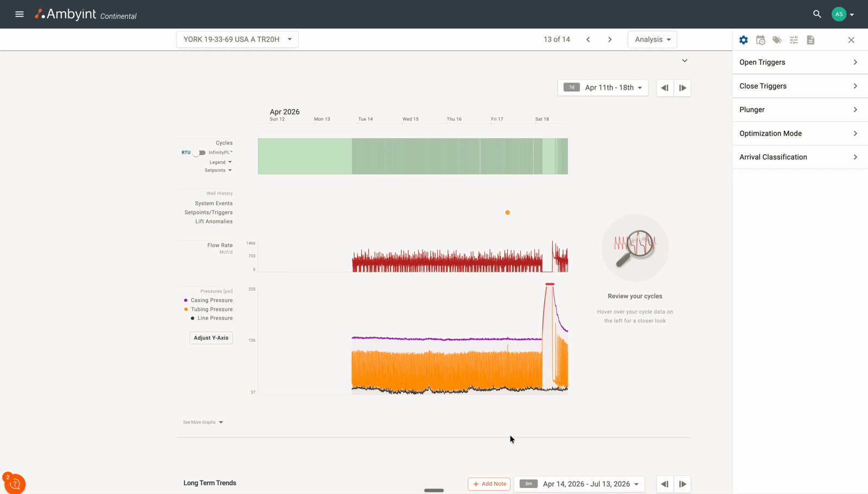Click the 13 of 14 well counter
The image size is (868, 494).
click(557, 40)
